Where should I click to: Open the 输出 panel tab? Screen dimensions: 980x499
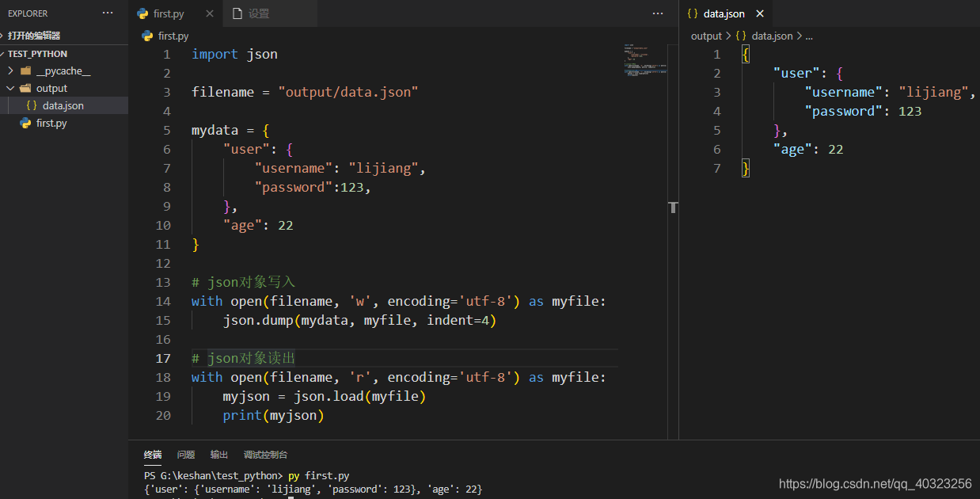(x=219, y=455)
